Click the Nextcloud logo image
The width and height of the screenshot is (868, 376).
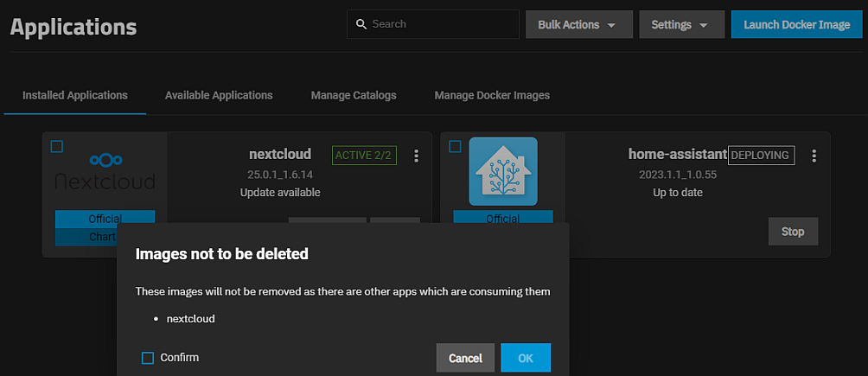[x=105, y=173]
